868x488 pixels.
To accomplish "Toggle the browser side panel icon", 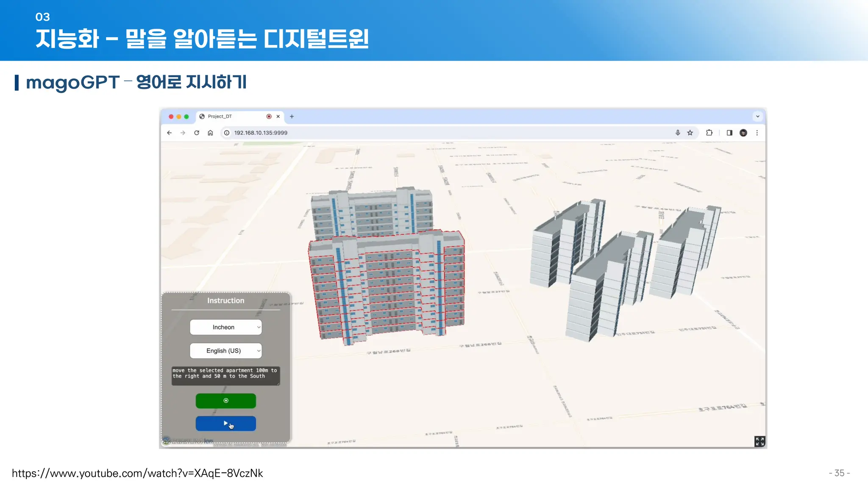I will 729,133.
